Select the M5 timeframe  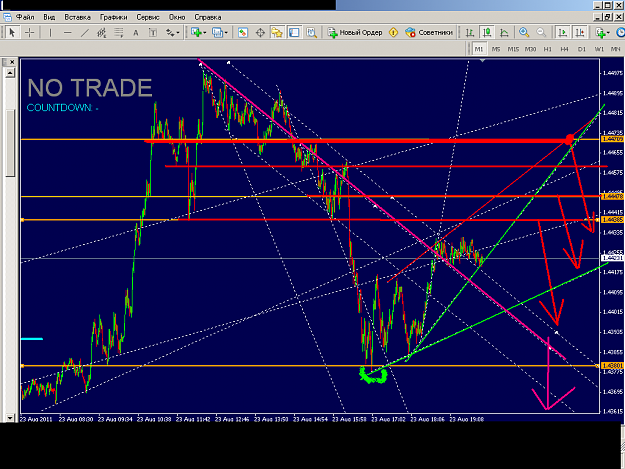pos(496,49)
